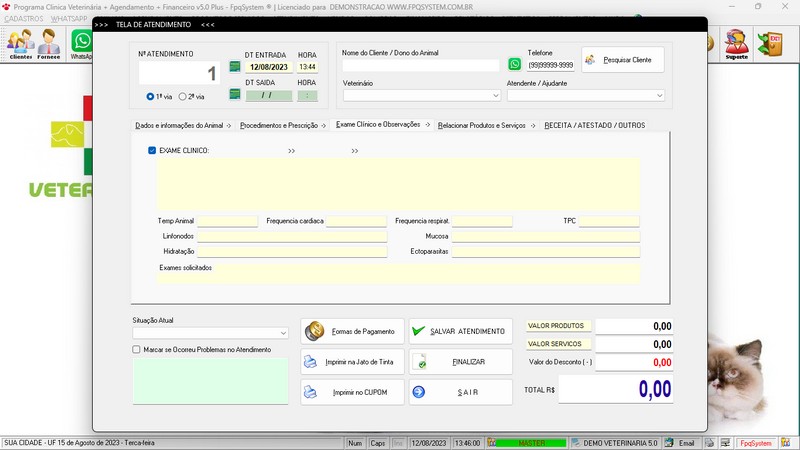Click the entry HORA field showing 13:44
This screenshot has width=800, height=450.
307,67
